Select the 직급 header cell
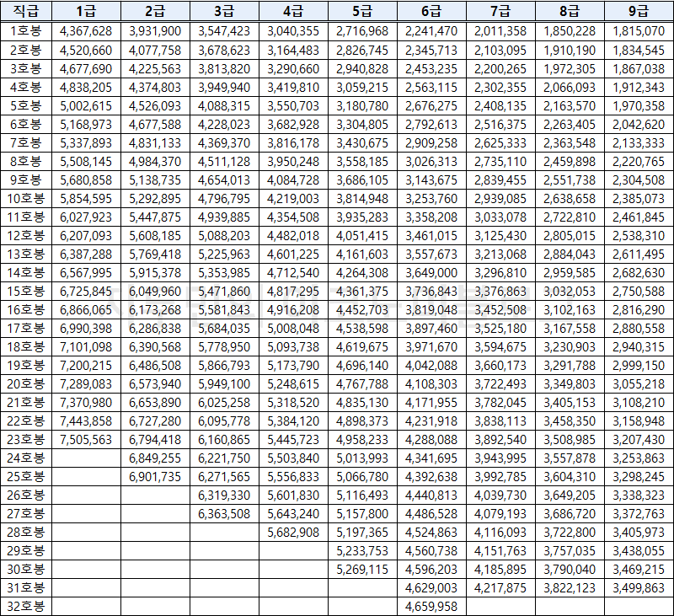Screen dimensions: 674x616 (26, 11)
